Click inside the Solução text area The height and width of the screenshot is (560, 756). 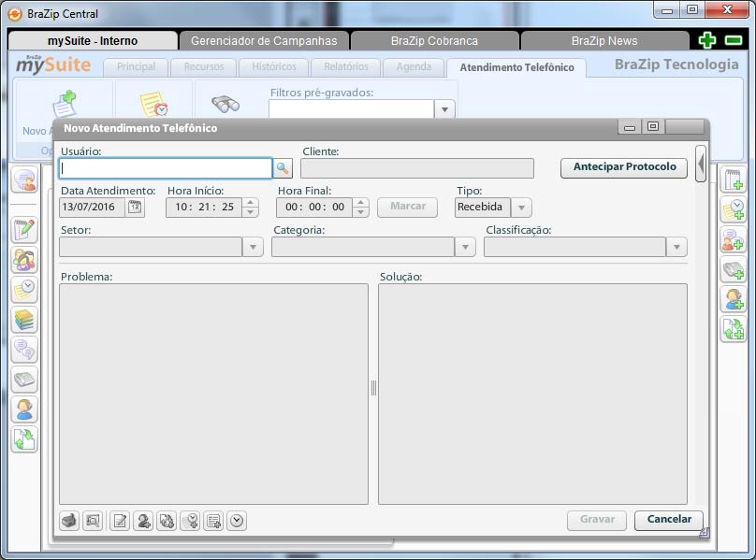(532, 394)
